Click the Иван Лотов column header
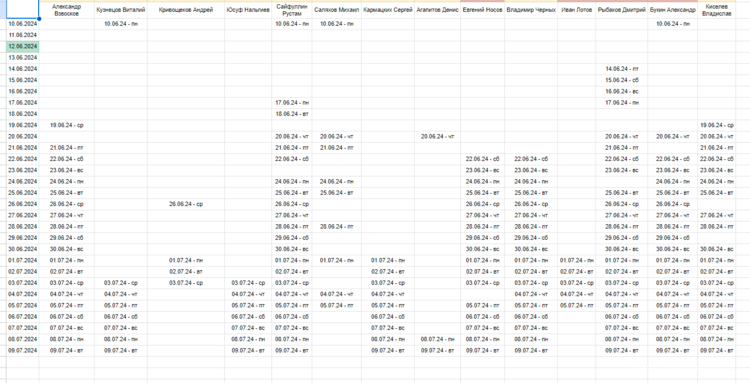Screen dimensions: 750x383 coord(576,10)
